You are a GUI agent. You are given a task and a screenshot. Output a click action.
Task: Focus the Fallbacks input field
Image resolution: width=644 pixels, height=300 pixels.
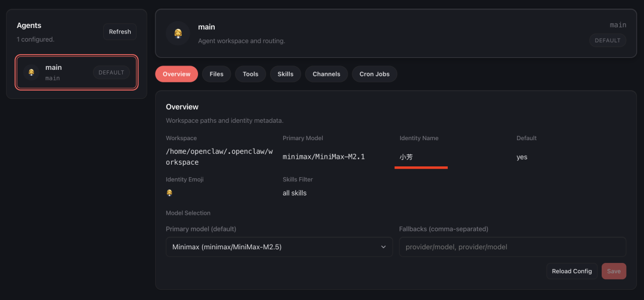[x=512, y=247]
